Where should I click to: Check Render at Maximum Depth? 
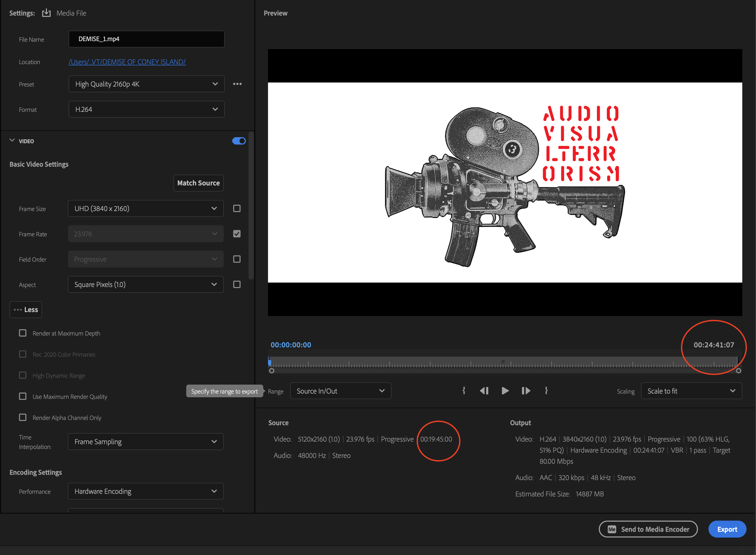[23, 333]
